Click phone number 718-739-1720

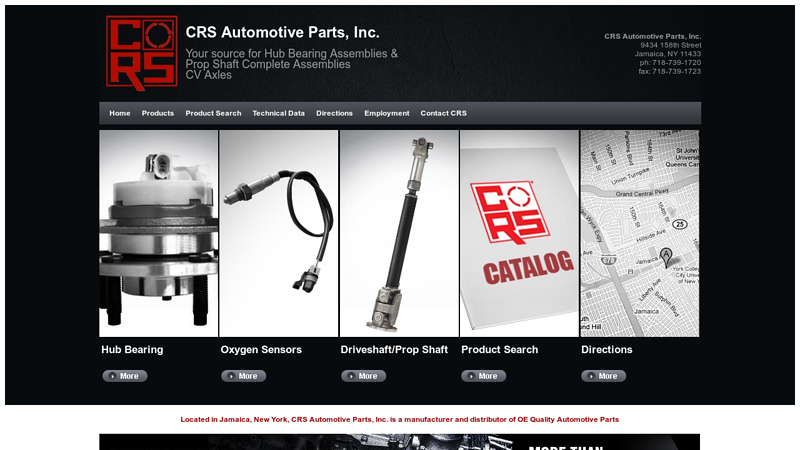pyautogui.click(x=677, y=63)
